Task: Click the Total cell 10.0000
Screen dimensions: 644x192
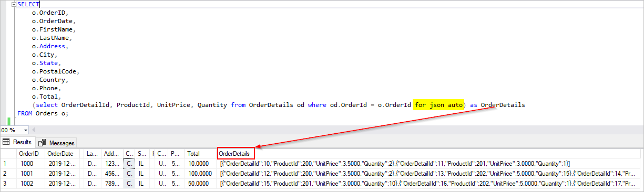Action: click(x=201, y=163)
